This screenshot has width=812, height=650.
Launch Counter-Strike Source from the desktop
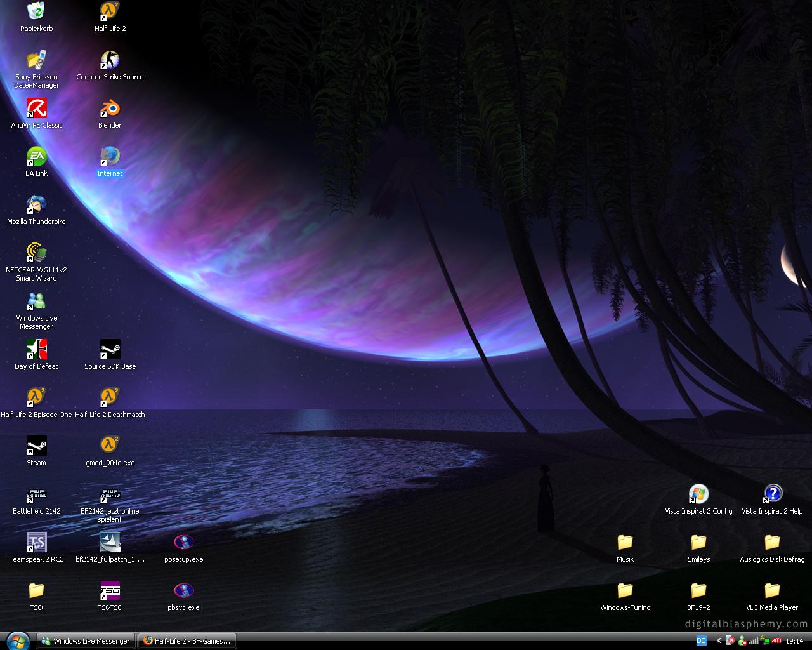click(110, 61)
